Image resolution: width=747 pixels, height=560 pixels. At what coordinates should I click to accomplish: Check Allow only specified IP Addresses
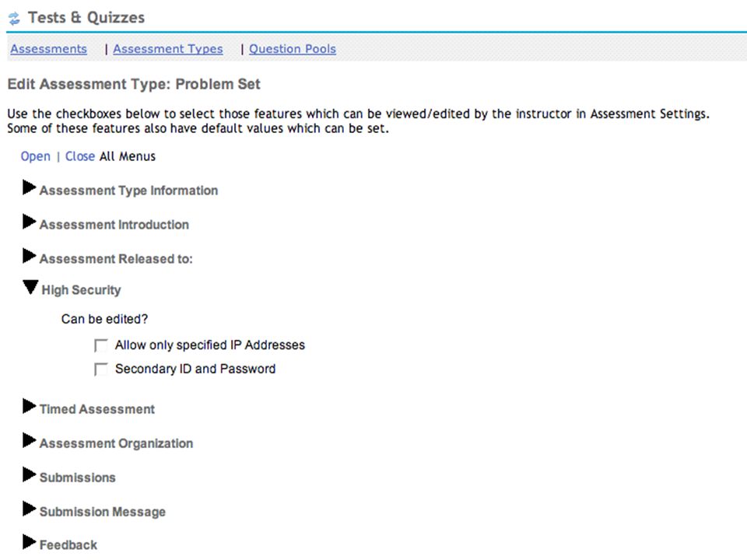coord(101,345)
